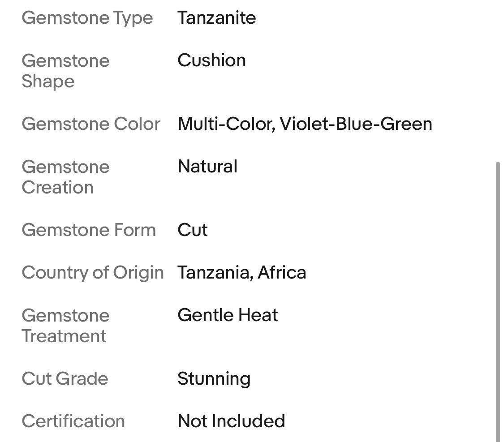Select the Tanzanite value text

[x=216, y=18]
